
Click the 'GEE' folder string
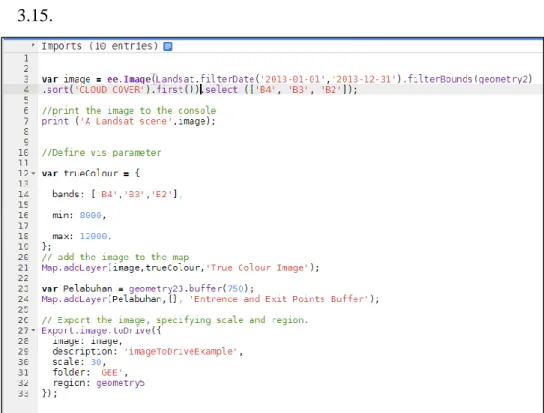tap(112, 372)
